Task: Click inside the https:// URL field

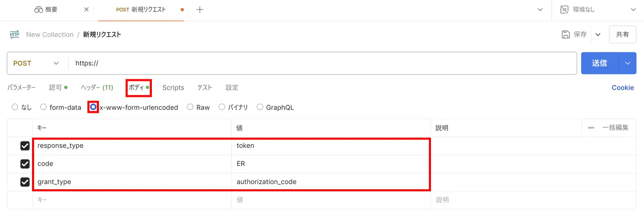Action: coord(323,63)
